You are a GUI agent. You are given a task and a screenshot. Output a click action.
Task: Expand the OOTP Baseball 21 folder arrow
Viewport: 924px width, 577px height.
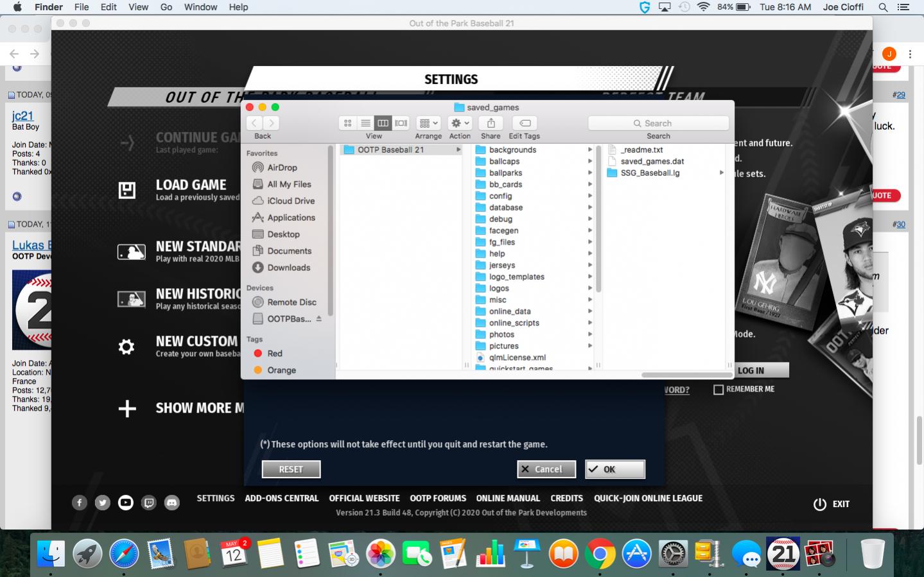458,150
